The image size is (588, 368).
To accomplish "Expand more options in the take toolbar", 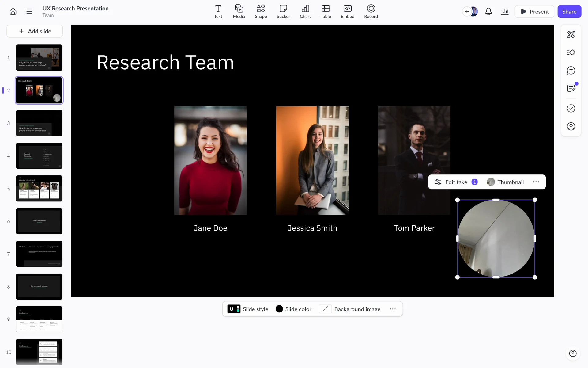I will pyautogui.click(x=536, y=182).
